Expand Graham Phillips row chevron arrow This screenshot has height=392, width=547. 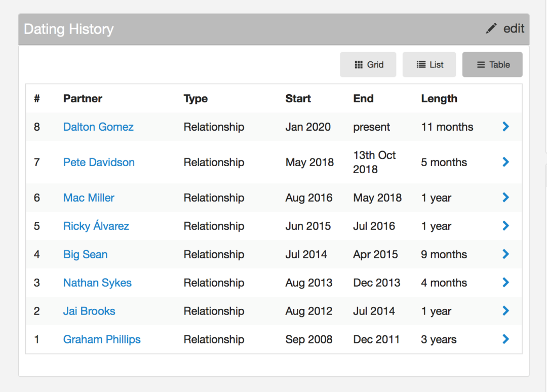pyautogui.click(x=506, y=339)
